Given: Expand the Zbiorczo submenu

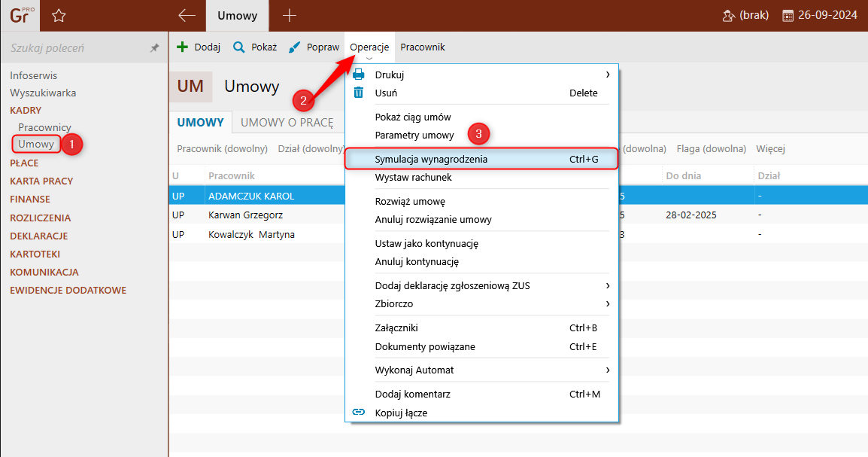Looking at the screenshot, I should [607, 303].
